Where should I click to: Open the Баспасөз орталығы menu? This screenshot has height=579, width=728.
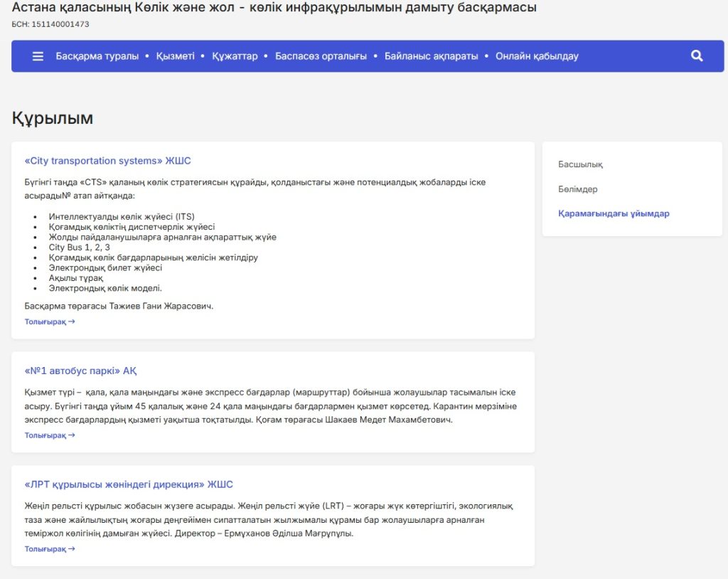tap(321, 56)
